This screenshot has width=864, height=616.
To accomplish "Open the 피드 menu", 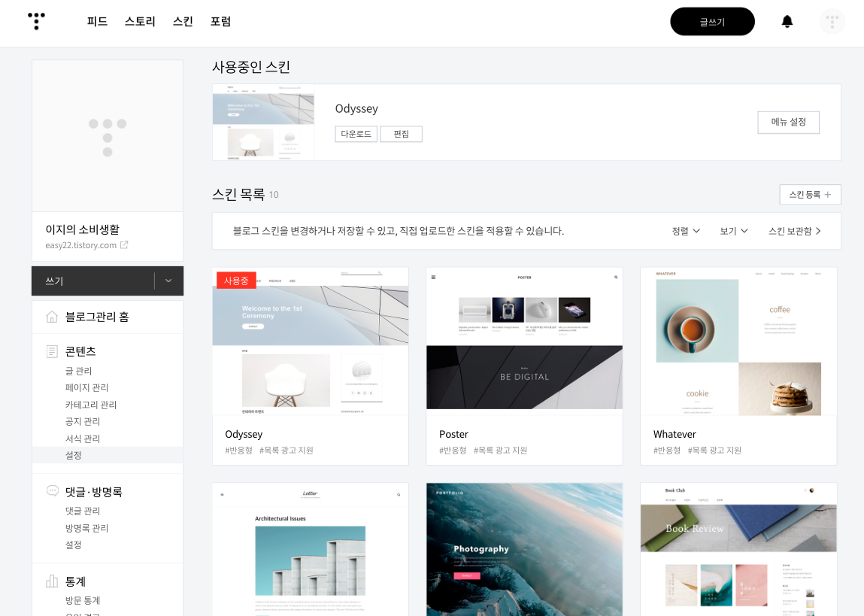I will pos(97,22).
